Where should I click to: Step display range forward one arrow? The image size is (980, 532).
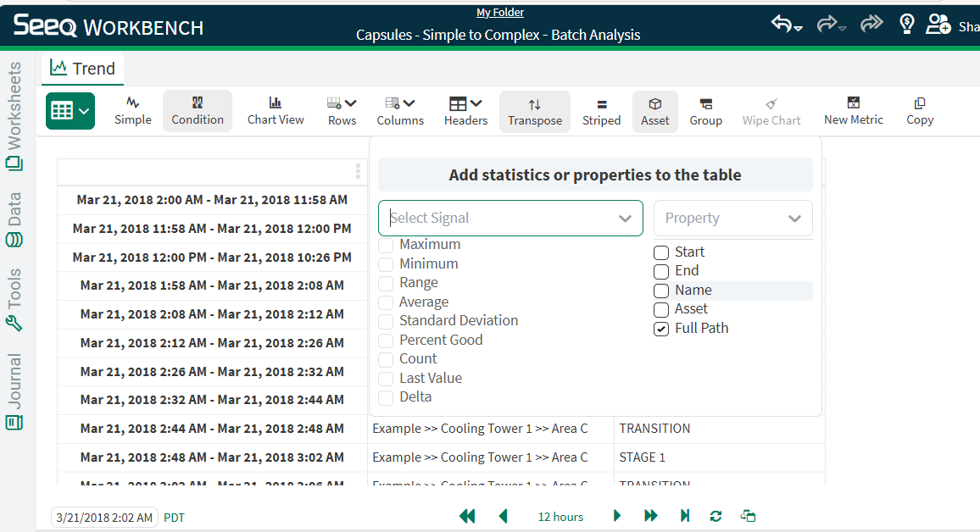click(x=617, y=516)
